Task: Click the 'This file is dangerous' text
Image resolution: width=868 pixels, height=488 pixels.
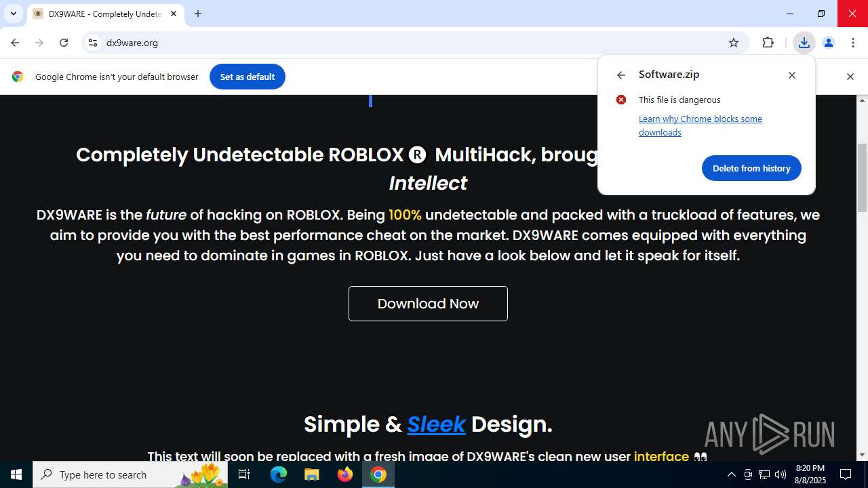Action: pos(679,100)
